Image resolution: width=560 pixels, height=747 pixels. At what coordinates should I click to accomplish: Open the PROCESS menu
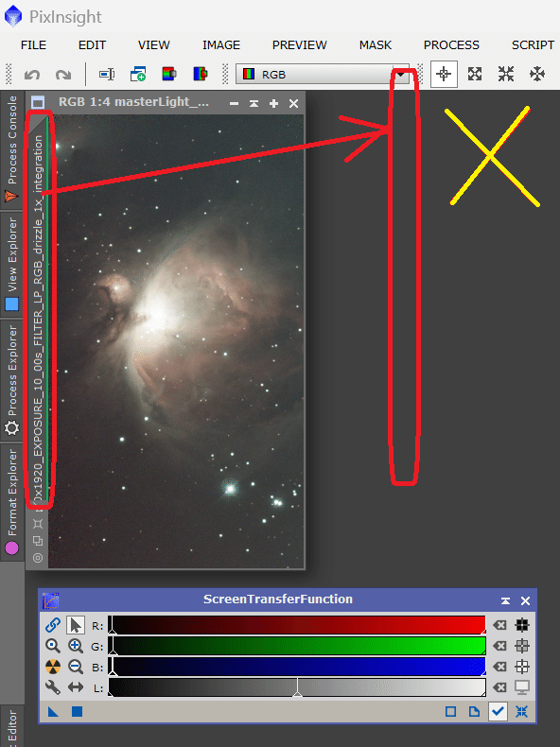point(451,45)
